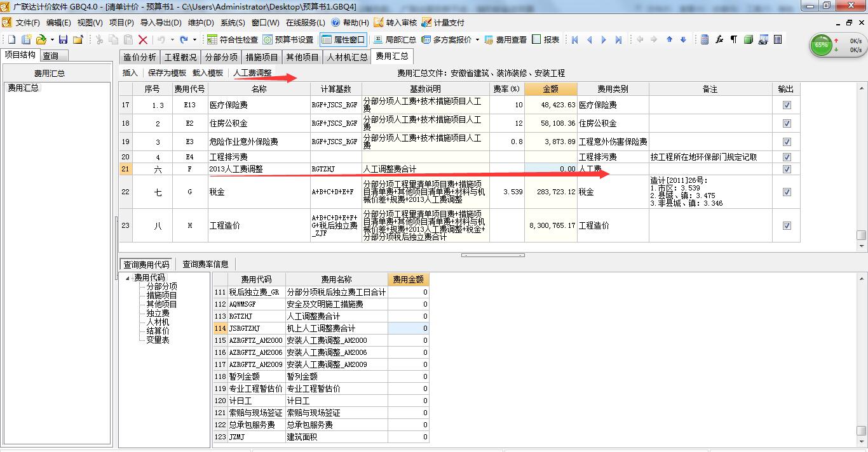
Task: Open the Redo history dropdown arrow
Action: [194, 39]
